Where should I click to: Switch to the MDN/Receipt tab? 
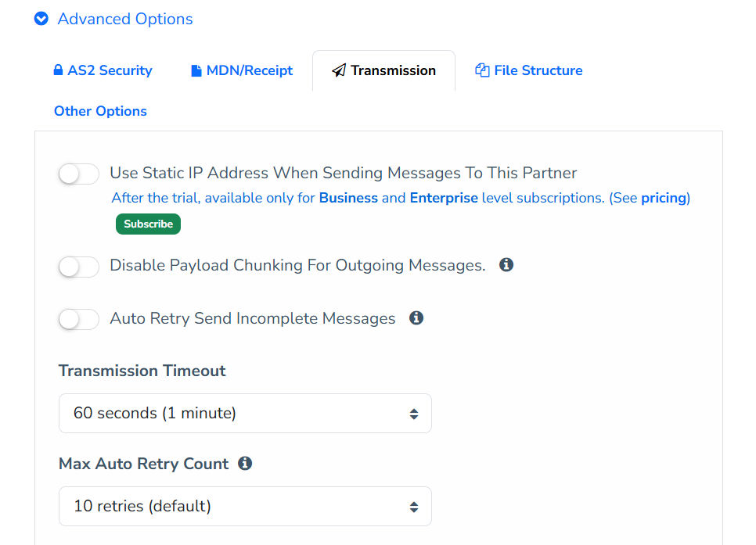click(x=242, y=70)
